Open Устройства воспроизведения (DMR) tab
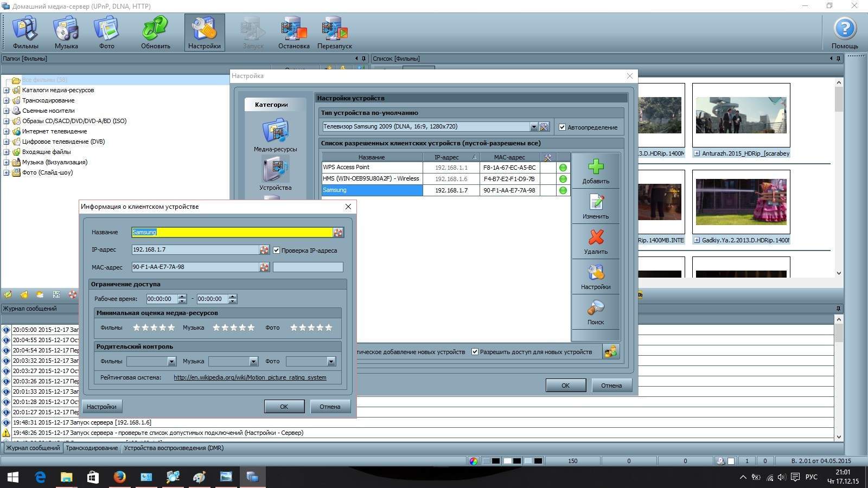Image resolution: width=868 pixels, height=488 pixels. pyautogui.click(x=174, y=448)
